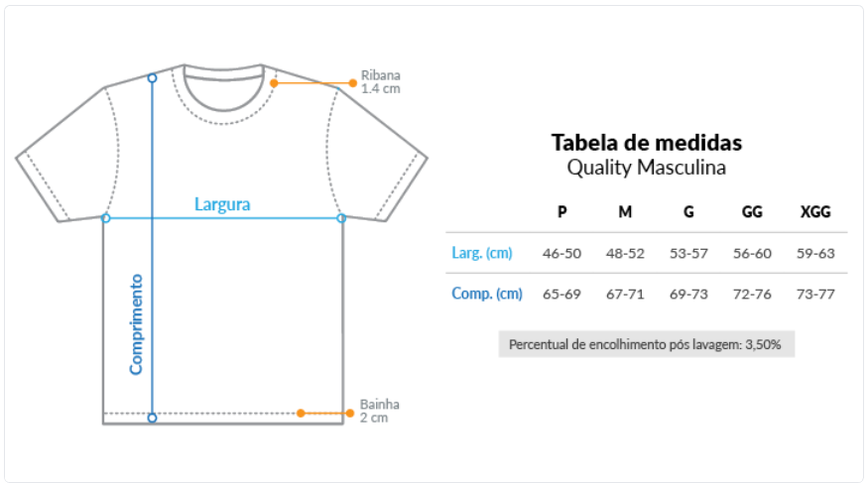Viewport: 868px width, 485px height.
Task: Click the right endpoint circle of Largura line
Action: click(x=341, y=218)
